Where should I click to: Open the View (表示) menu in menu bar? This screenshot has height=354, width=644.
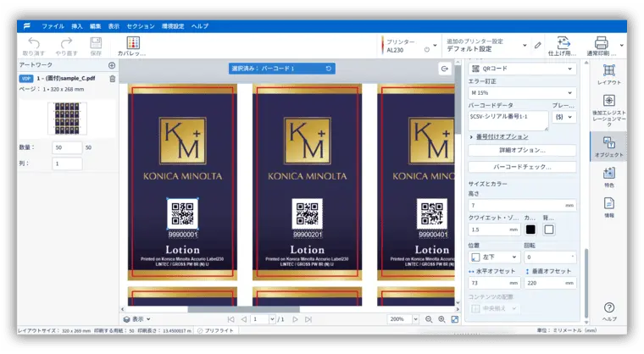tap(114, 26)
